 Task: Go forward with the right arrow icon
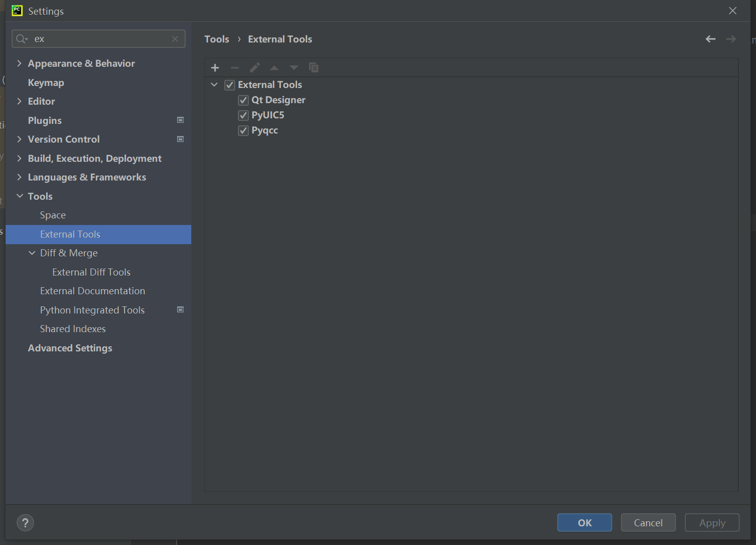click(731, 39)
